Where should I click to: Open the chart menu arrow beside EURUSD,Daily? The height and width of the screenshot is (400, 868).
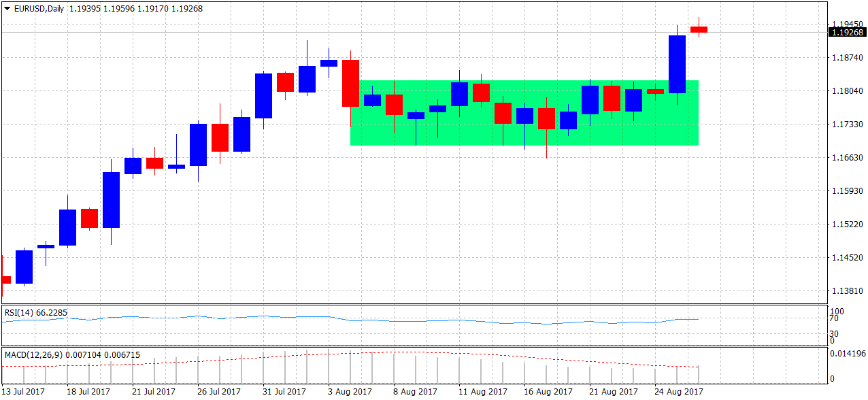coord(7,9)
